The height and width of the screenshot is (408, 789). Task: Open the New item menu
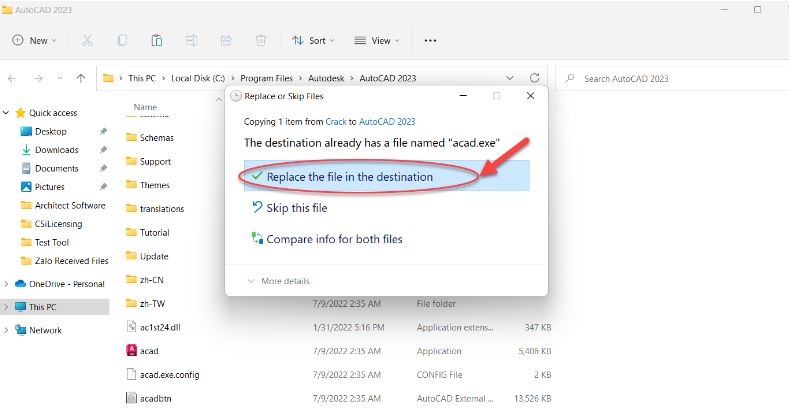(x=34, y=41)
